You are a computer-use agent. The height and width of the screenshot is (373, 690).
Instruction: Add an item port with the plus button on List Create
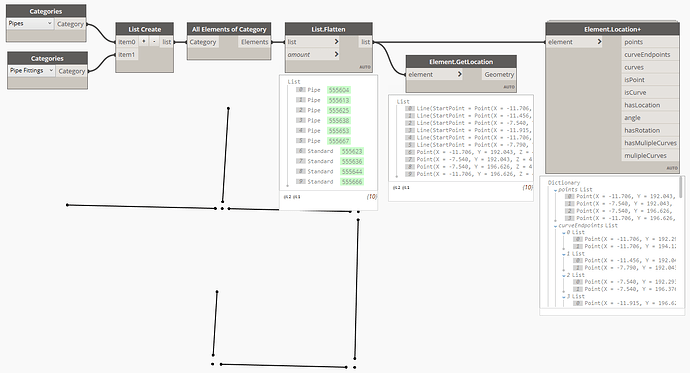tap(144, 42)
